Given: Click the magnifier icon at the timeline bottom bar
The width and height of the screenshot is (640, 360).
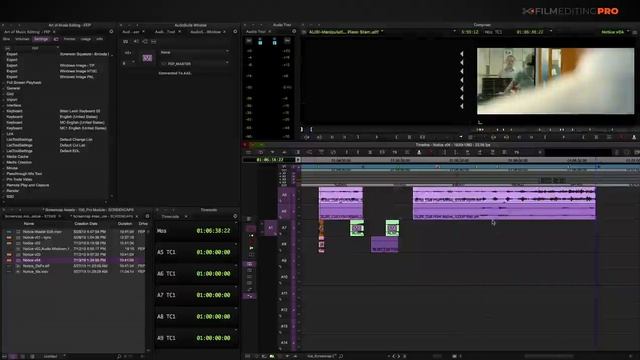Looking at the screenshot, I should (x=341, y=356).
